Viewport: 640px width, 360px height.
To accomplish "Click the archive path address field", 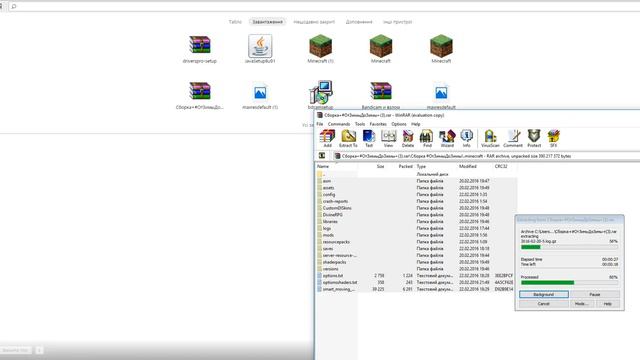I will pos(486,156).
